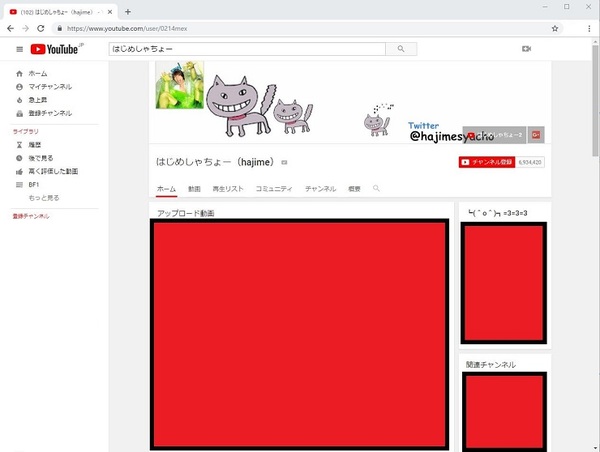Close the はじめしゃちょー browser tab

coord(110,12)
